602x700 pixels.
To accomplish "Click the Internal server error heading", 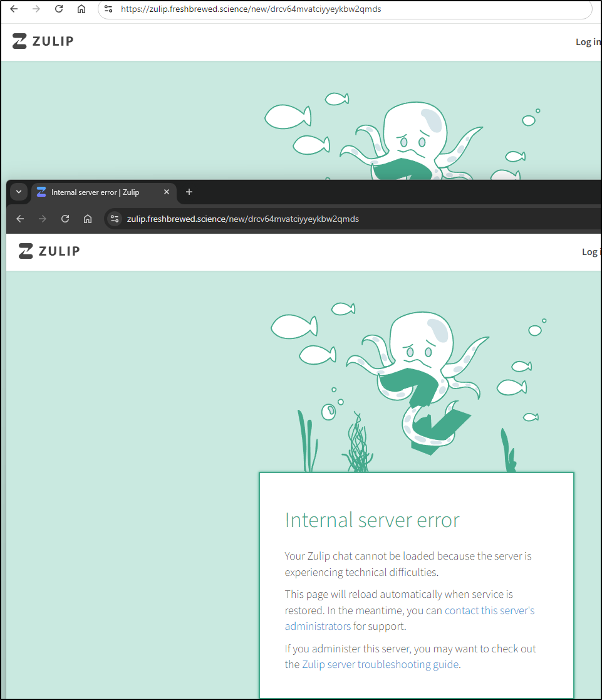I will coord(372,520).
